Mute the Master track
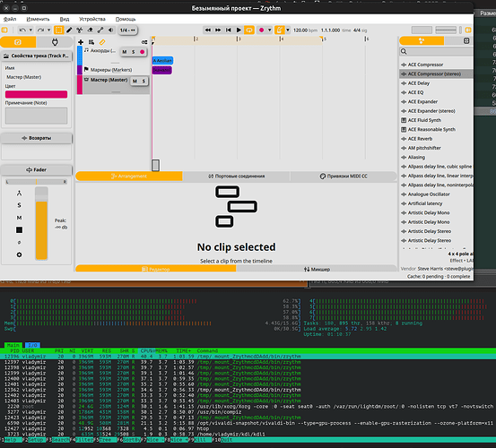 click(x=135, y=82)
